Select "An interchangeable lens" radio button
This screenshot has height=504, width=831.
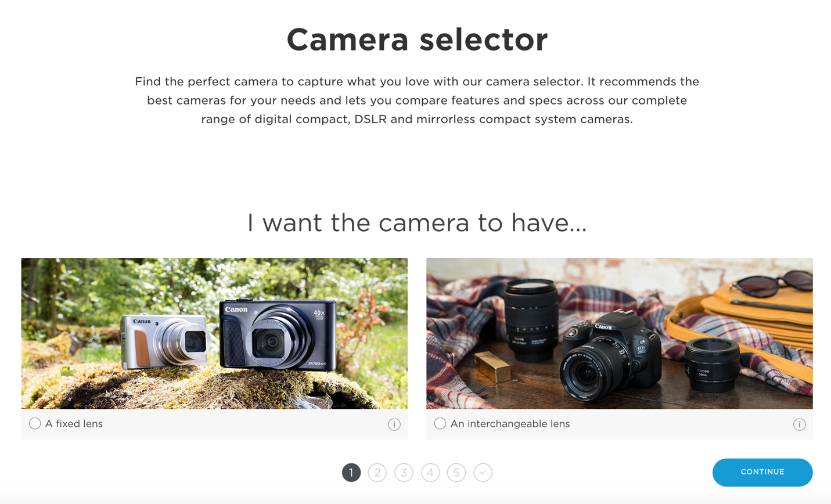click(x=440, y=423)
